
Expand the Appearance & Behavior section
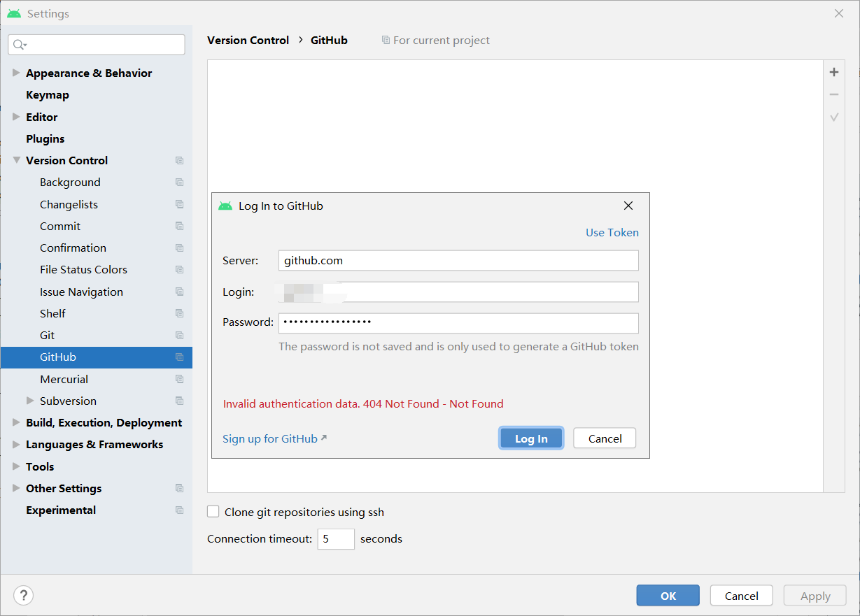[16, 73]
